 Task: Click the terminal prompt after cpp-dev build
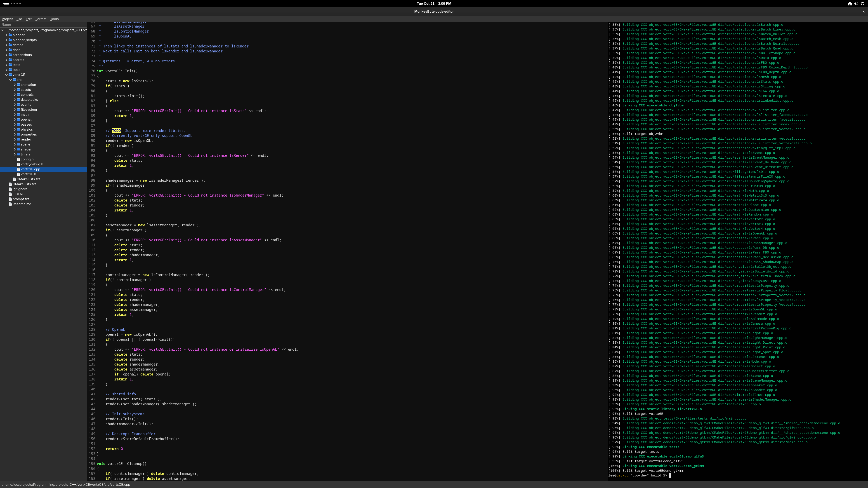(x=670, y=475)
